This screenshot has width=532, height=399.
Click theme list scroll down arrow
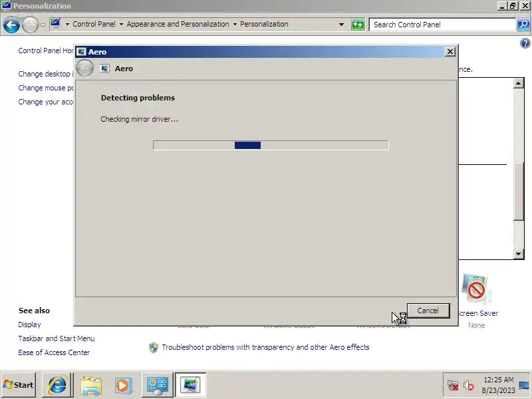(519, 254)
